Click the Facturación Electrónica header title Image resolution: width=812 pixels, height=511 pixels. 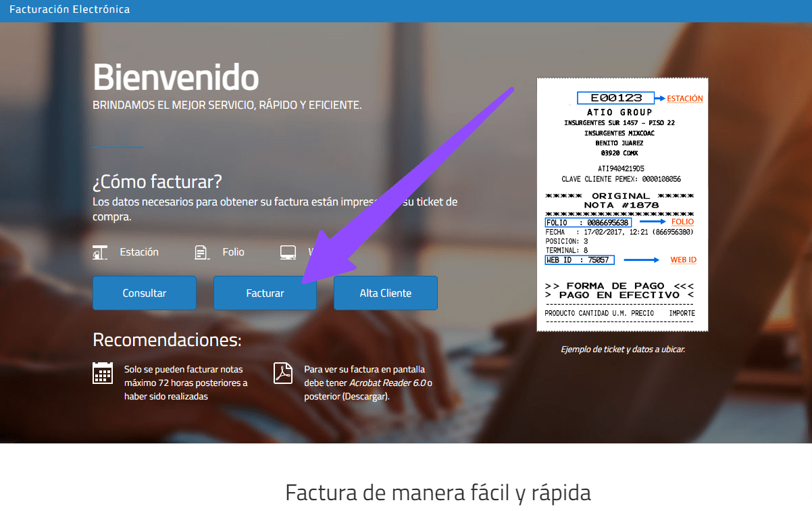(70, 9)
